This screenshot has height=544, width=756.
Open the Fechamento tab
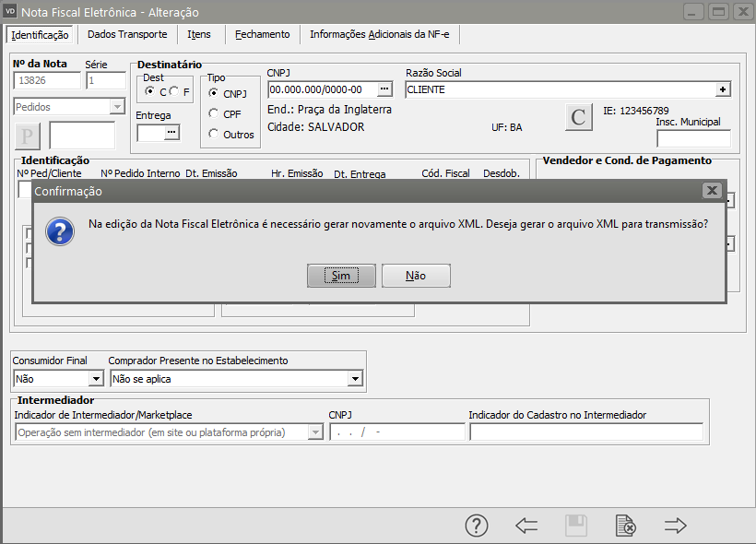click(x=262, y=34)
